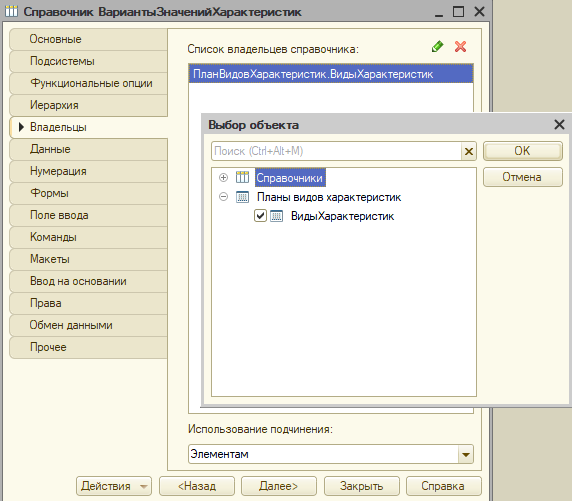Minimize the Справочник editor window
The height and width of the screenshot is (501, 572).
point(439,14)
